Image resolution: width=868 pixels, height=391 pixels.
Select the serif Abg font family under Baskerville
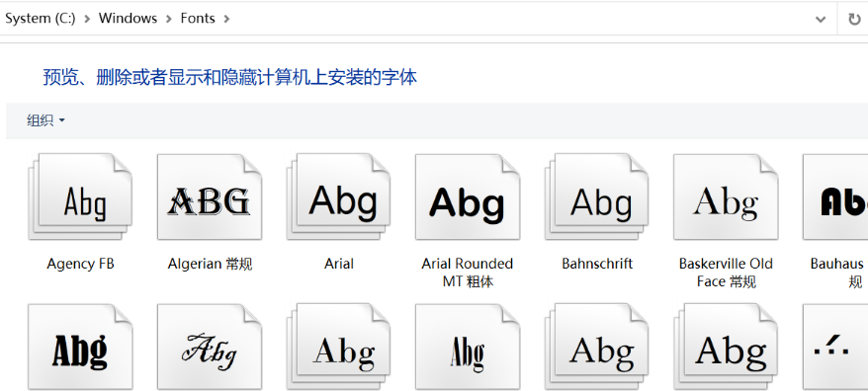(726, 347)
